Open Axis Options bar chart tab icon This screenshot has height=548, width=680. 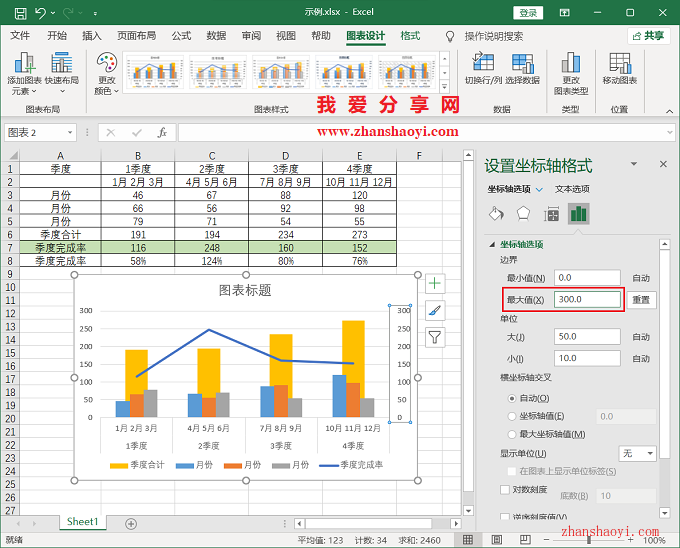579,214
